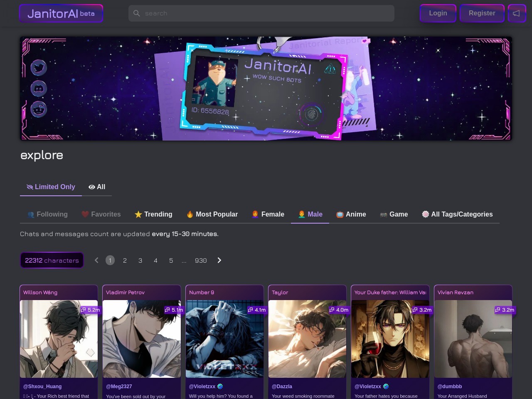Focus the search input field

click(261, 13)
